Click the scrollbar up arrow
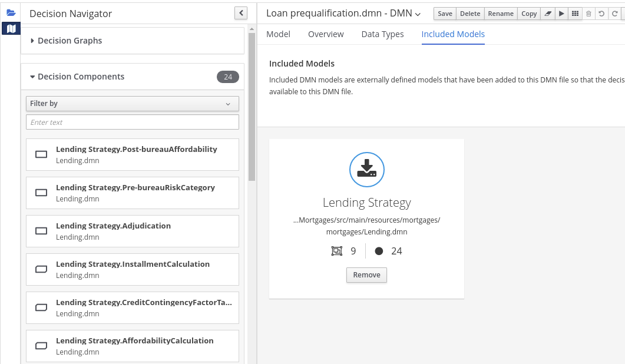Screen dimensions: 625x364 (x=252, y=29)
